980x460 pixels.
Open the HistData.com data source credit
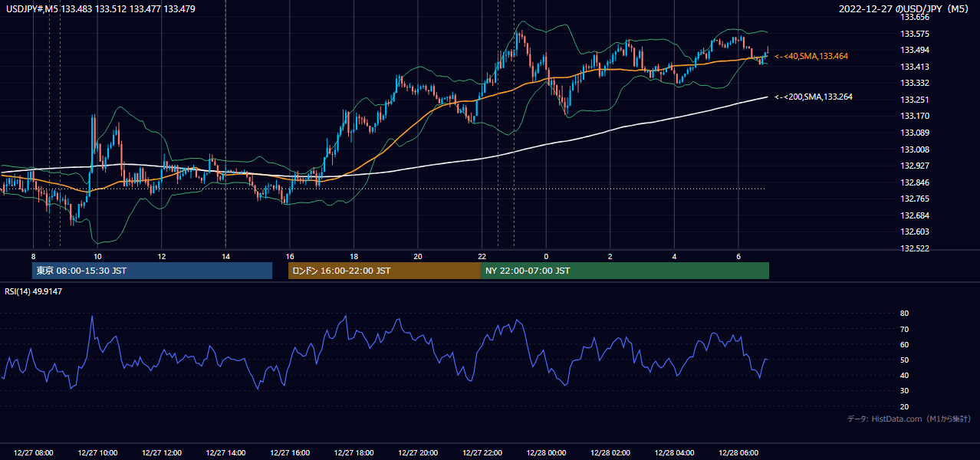[909, 419]
